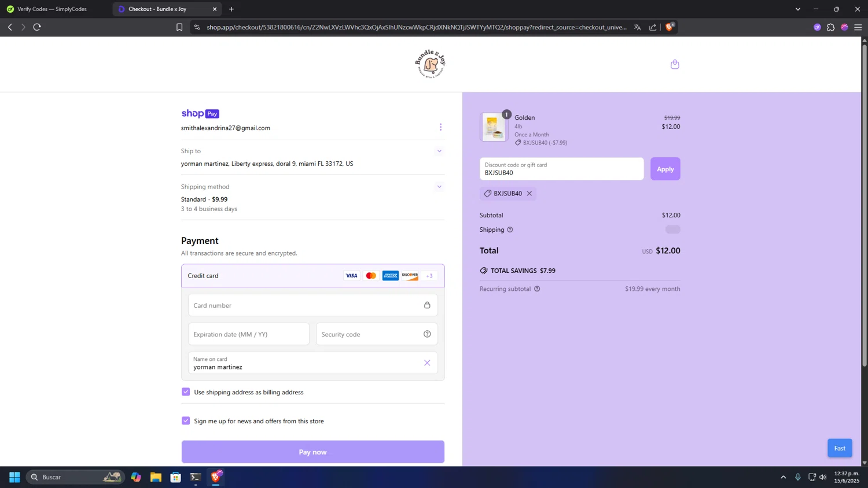Toggle Use shipping address as billing address
Screen dimensions: 868x488
(186, 392)
